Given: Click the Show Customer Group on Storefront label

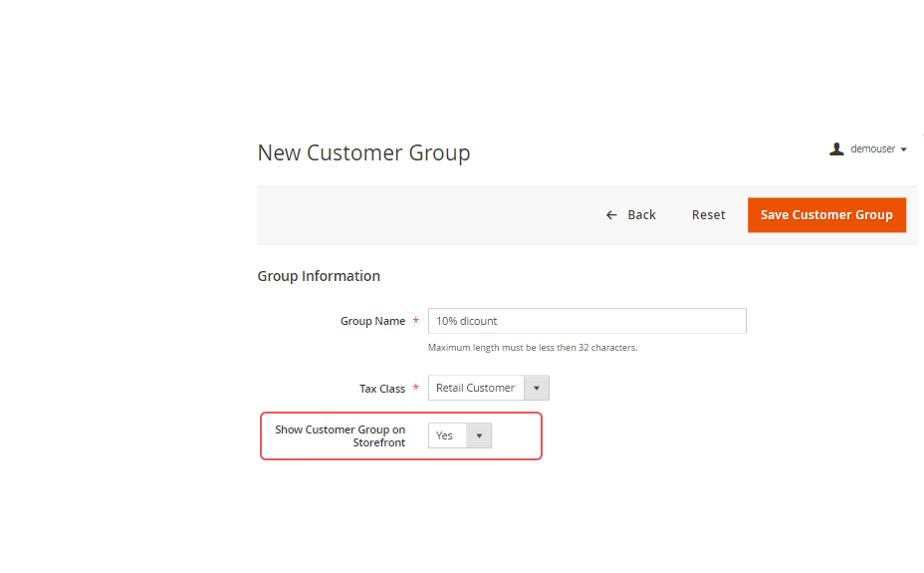Looking at the screenshot, I should pos(341,435).
